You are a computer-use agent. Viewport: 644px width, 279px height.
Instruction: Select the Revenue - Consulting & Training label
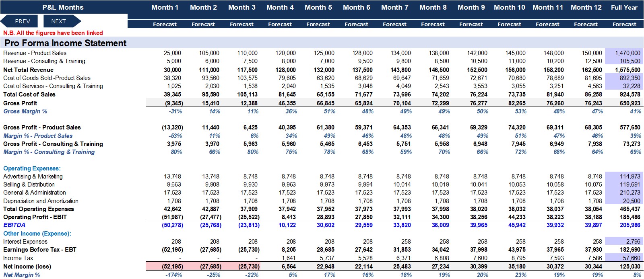(x=44, y=61)
